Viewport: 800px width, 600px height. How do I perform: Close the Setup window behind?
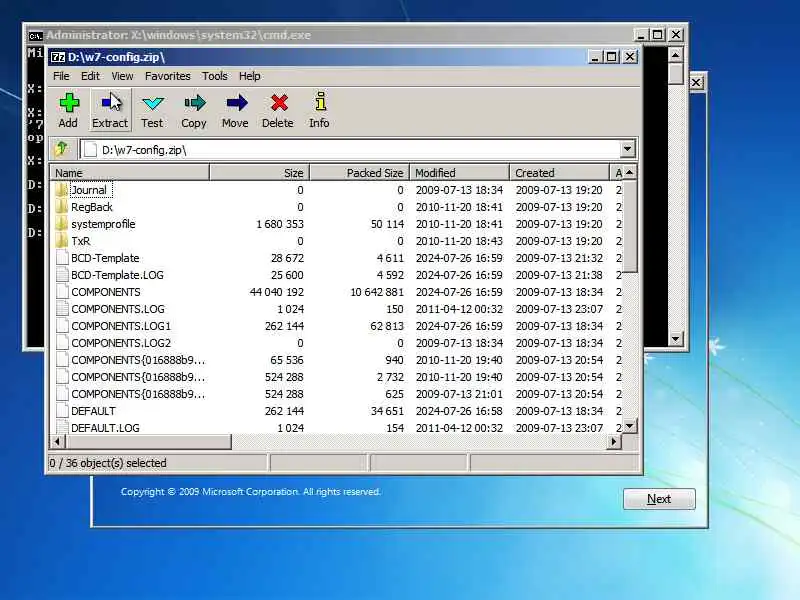pos(696,83)
